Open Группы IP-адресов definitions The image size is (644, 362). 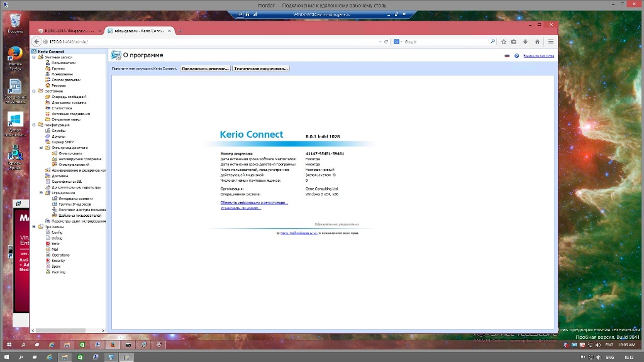point(75,204)
